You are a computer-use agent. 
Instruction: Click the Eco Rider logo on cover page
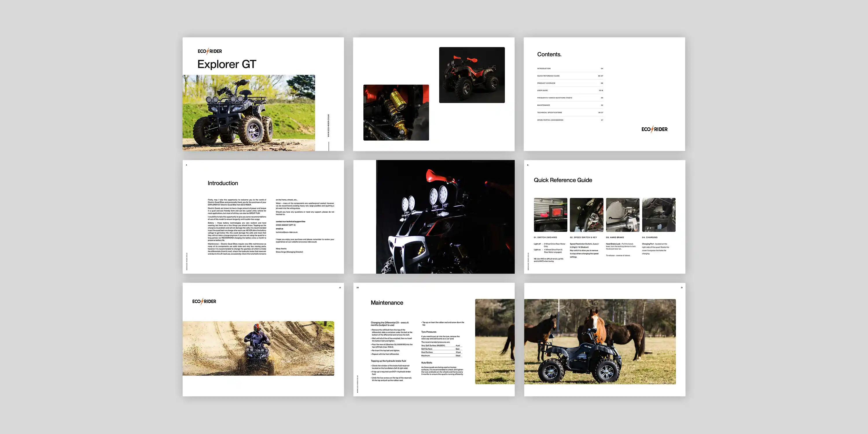[x=209, y=51]
